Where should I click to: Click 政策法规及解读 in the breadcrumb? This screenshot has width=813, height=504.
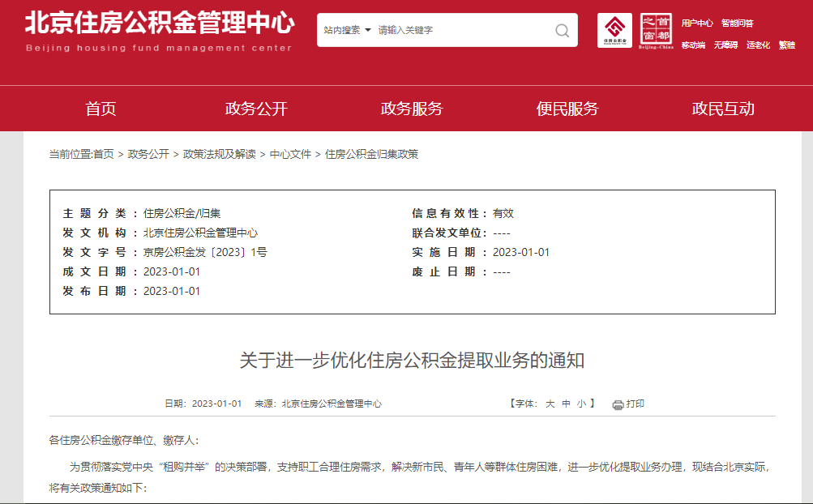(220, 154)
